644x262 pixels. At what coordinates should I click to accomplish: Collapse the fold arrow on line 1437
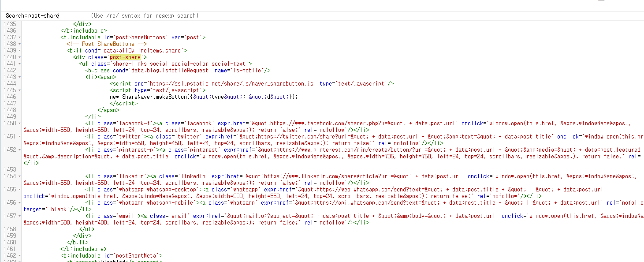(x=20, y=37)
